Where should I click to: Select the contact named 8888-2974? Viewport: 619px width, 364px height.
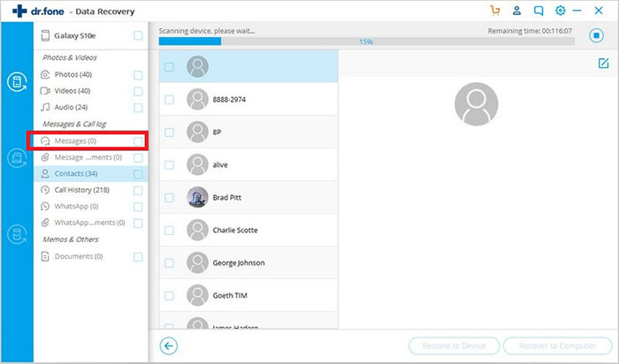point(248,99)
